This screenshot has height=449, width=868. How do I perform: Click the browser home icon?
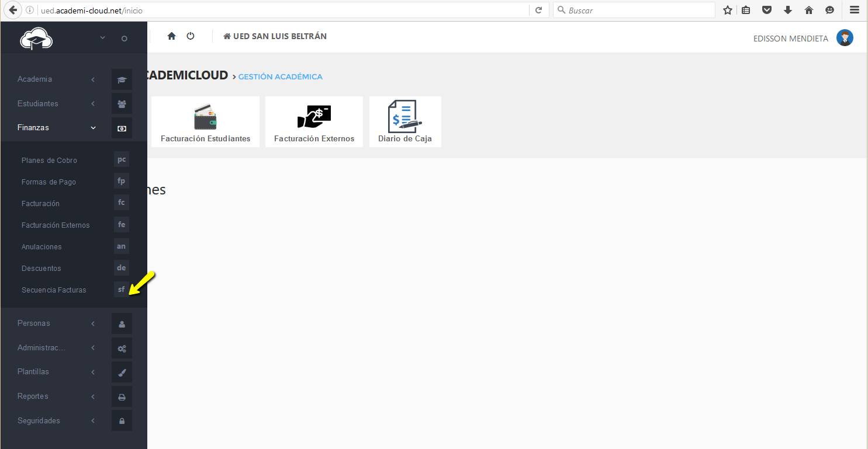tap(809, 10)
